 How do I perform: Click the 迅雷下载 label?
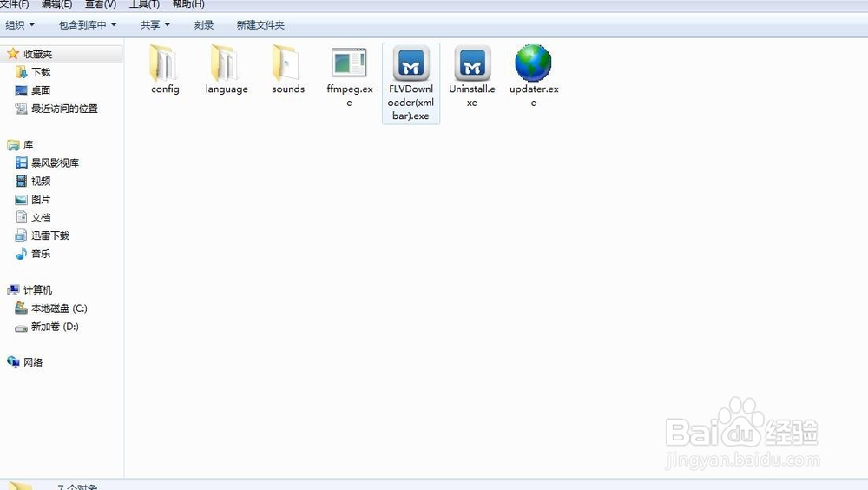[x=50, y=235]
